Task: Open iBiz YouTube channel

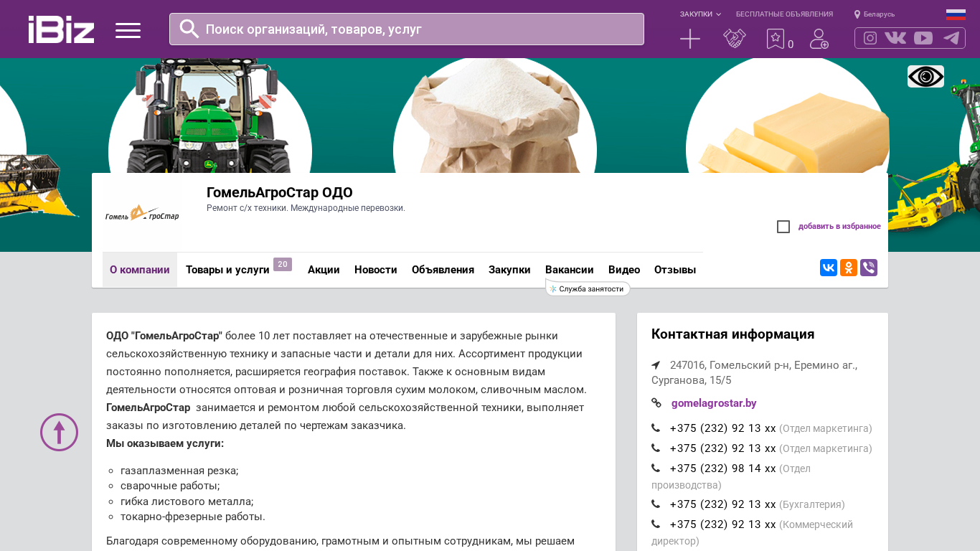Action: point(923,38)
